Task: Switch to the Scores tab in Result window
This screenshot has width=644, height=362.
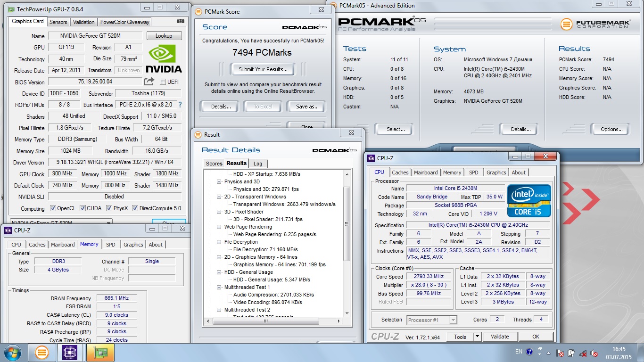Action: 214,164
